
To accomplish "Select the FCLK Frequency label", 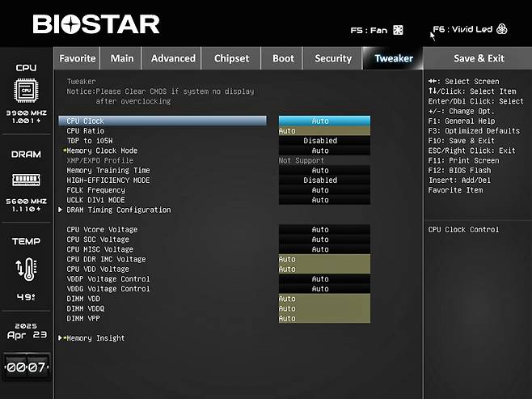I will point(95,190).
